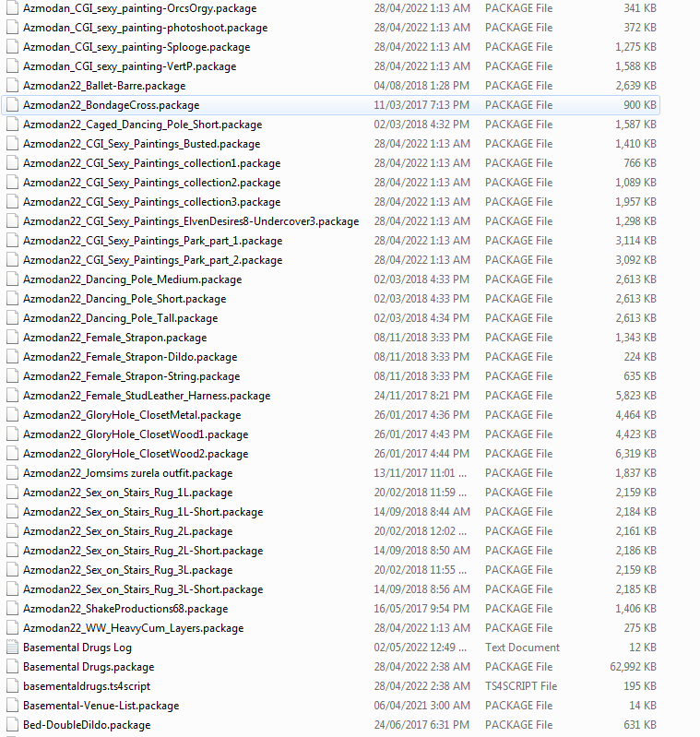Select the file name Azmodan22_Sex_on_Stairs_Rug_3L.package
The width and height of the screenshot is (700, 737).
(128, 570)
